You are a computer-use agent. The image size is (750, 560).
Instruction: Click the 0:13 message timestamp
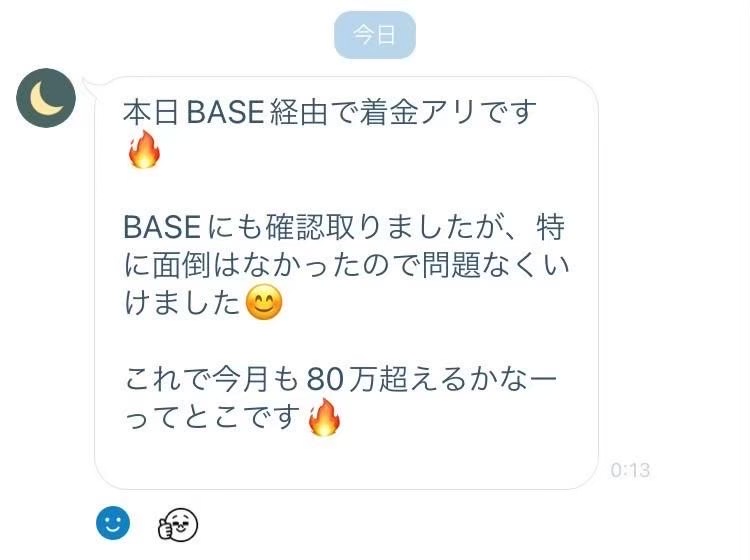[x=630, y=470]
